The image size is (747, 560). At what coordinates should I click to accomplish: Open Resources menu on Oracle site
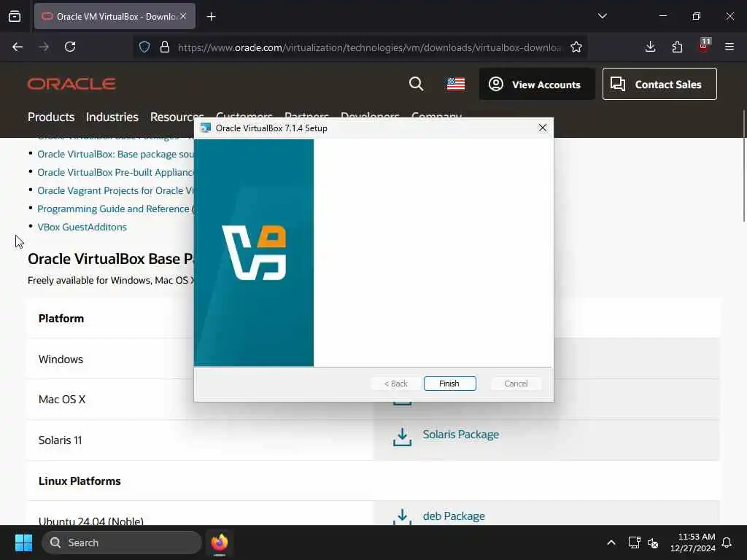[x=177, y=117]
